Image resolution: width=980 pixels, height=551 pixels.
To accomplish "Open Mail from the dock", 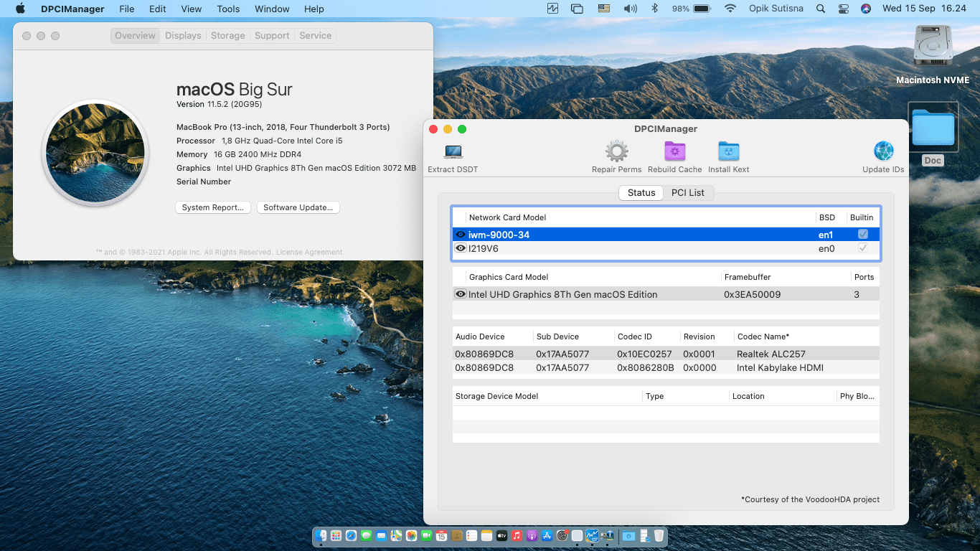I will (381, 535).
